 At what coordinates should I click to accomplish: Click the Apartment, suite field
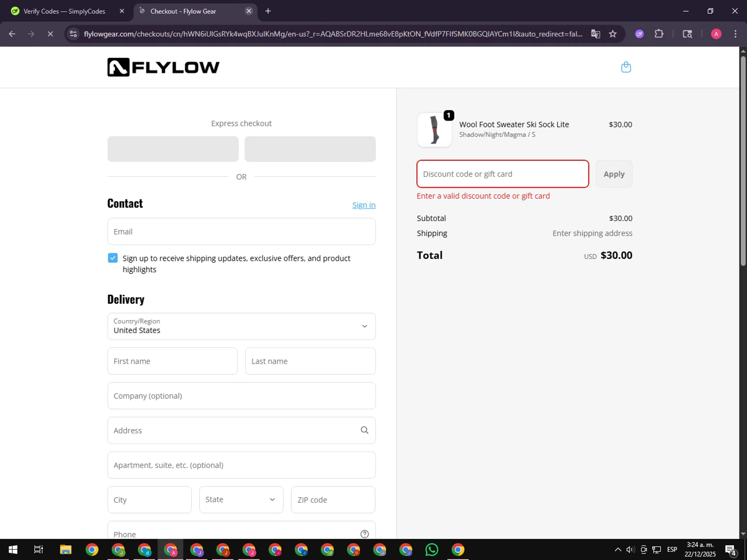pos(242,465)
